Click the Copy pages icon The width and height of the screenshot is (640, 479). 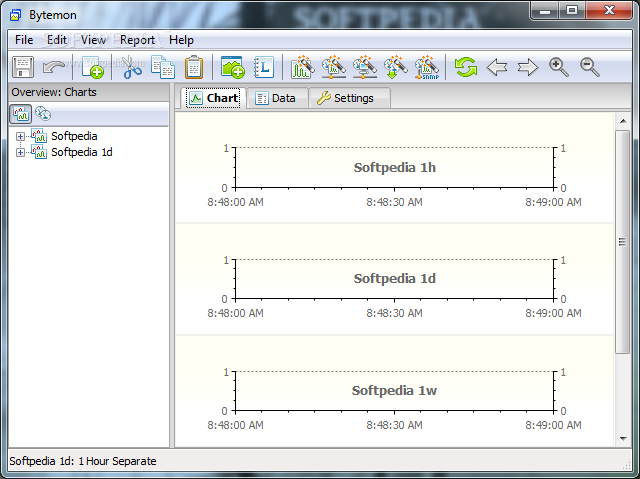click(x=163, y=67)
